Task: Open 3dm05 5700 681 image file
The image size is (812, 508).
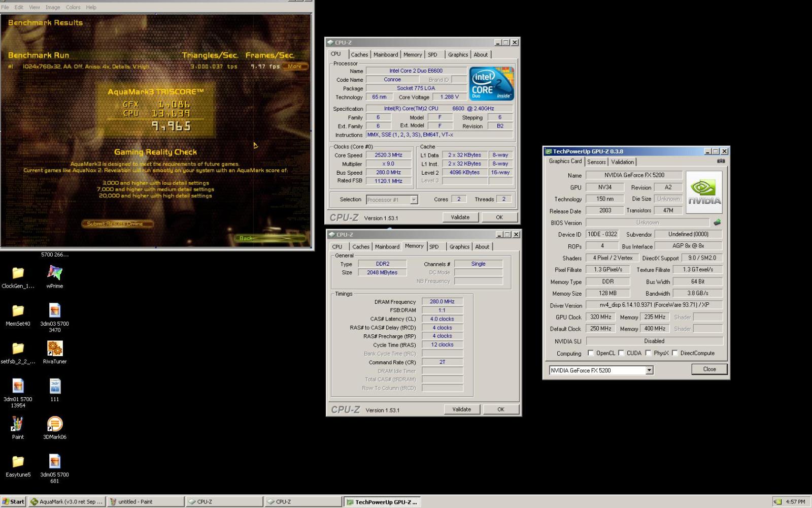Action: point(55,469)
